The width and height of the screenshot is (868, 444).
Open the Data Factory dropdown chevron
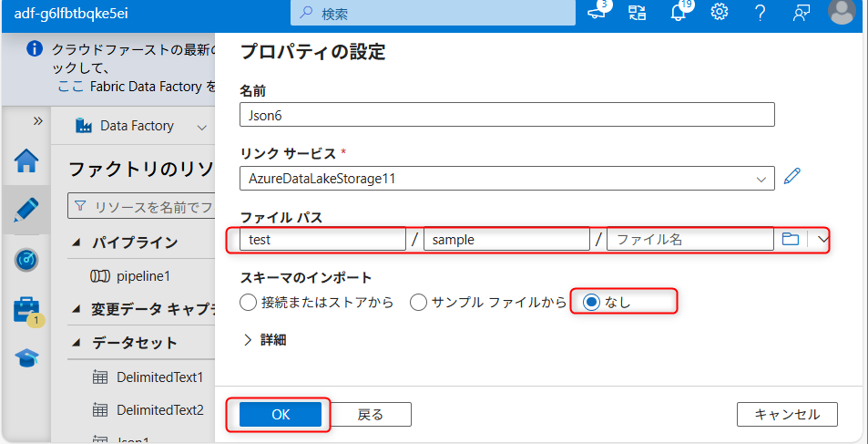201,127
